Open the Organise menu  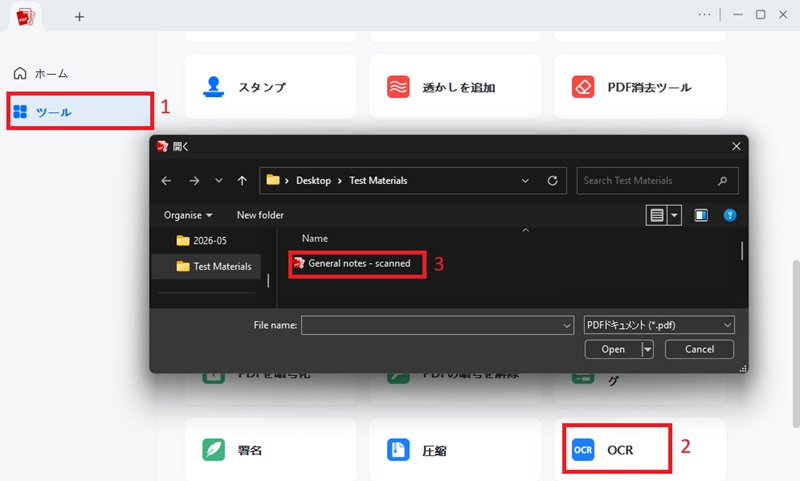pos(187,215)
